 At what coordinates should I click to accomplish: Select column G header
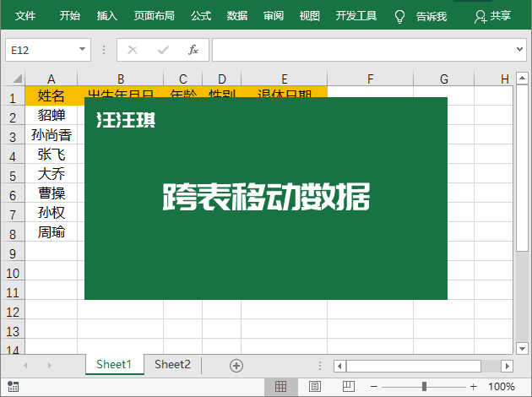(444, 79)
